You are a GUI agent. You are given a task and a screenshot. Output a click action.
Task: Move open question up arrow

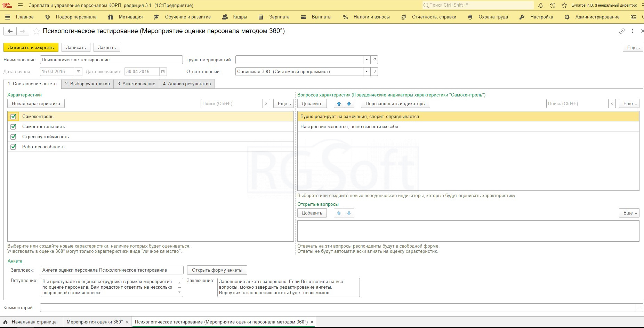point(339,213)
